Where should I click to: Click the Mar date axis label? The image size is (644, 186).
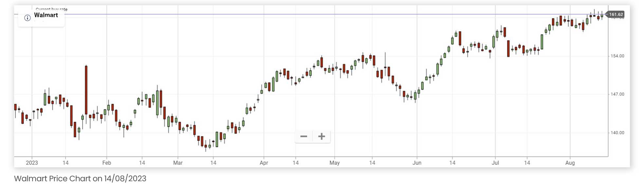(x=178, y=163)
